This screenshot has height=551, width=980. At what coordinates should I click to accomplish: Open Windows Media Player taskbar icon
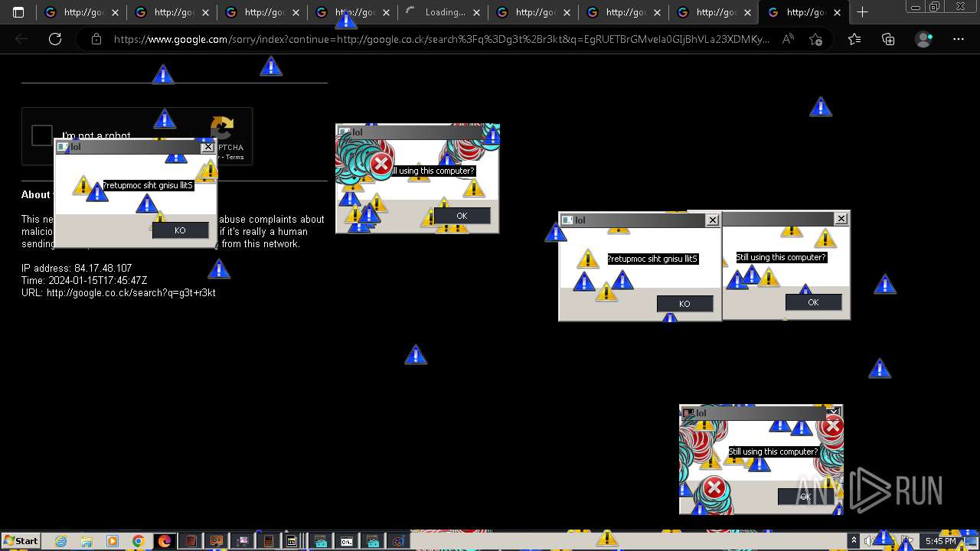113,541
